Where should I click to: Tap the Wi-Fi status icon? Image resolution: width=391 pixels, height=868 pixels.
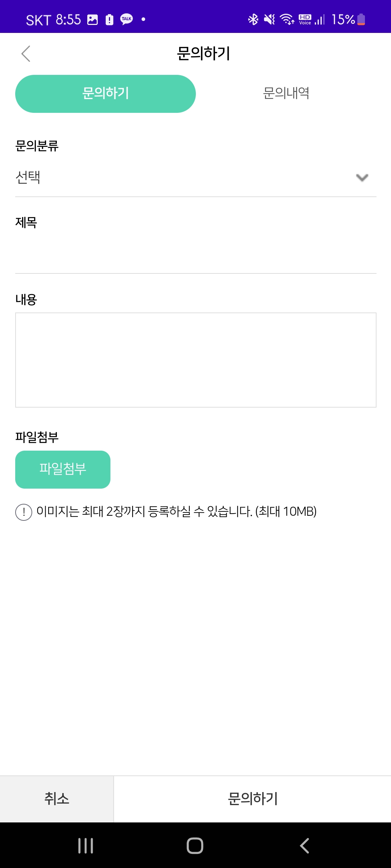pos(287,19)
